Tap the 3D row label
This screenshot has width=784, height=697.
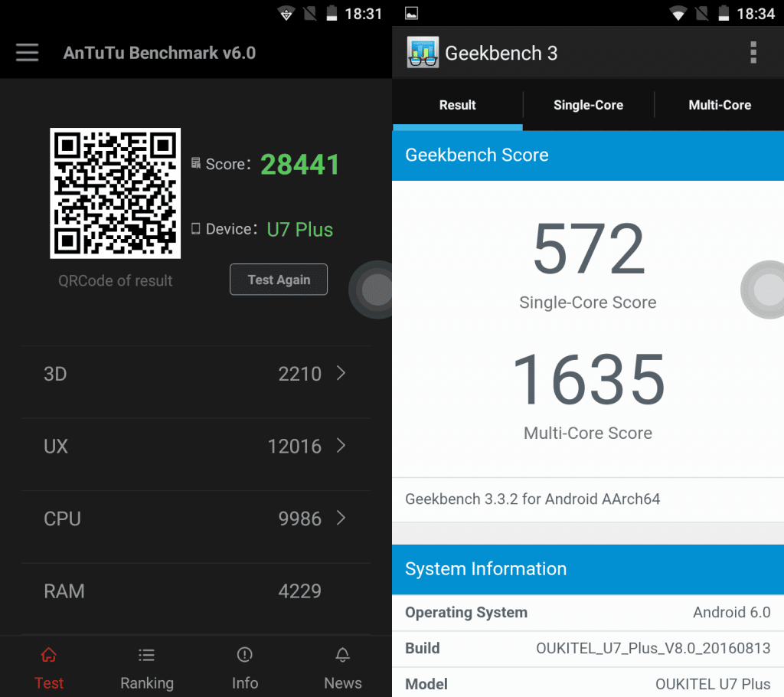tap(55, 374)
